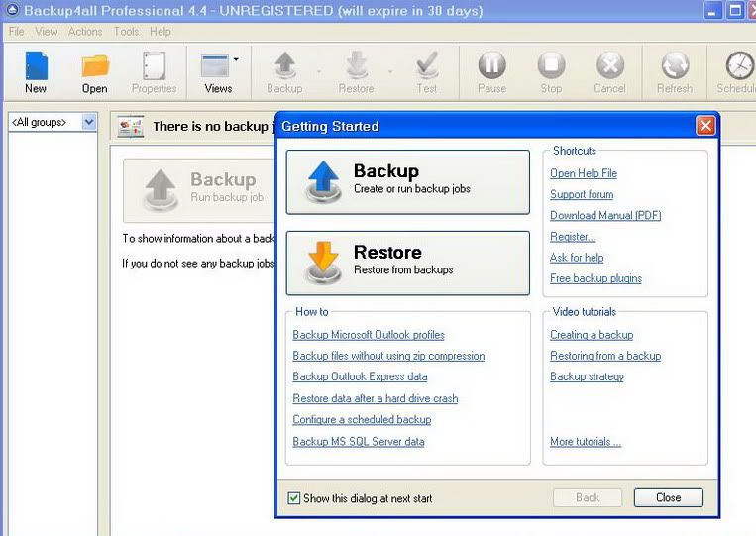Watch Backup strategy video tutorial
This screenshot has height=536, width=756.
[x=587, y=376]
